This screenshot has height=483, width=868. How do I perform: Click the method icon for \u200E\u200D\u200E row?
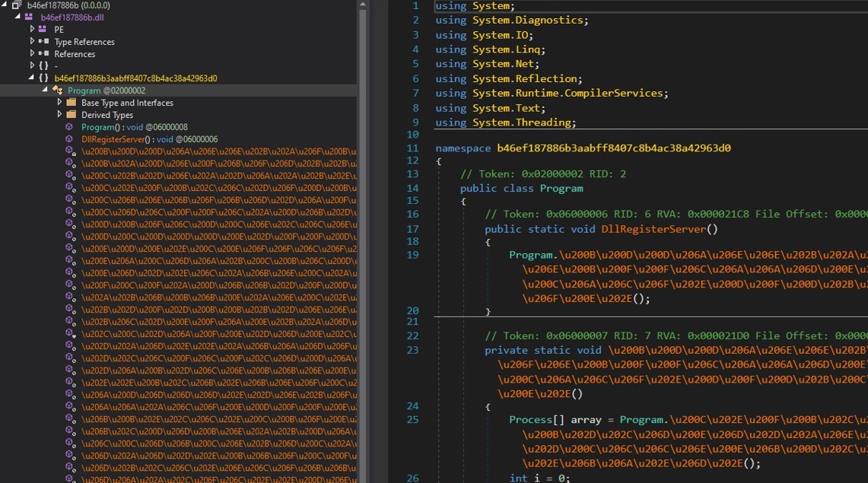pyautogui.click(x=70, y=249)
